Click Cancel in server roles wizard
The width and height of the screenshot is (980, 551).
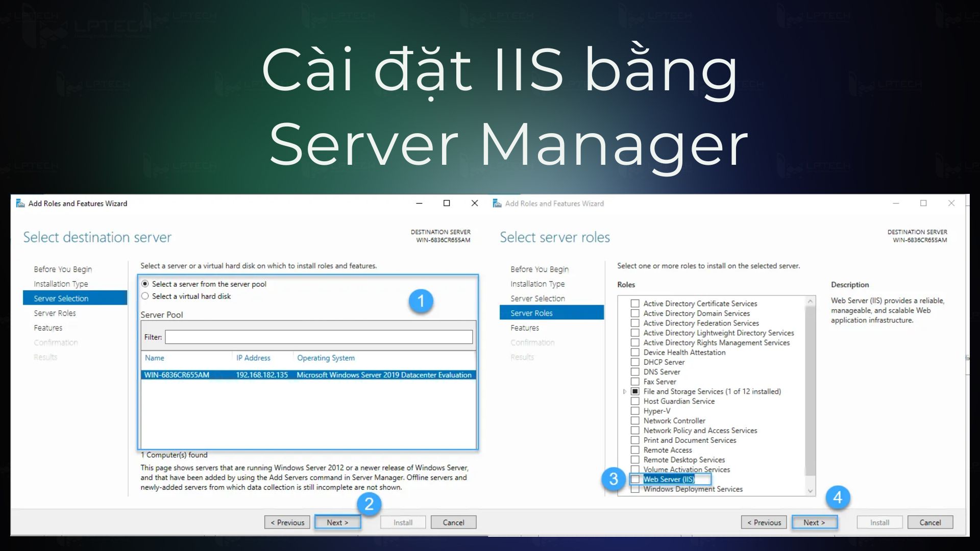pos(930,522)
